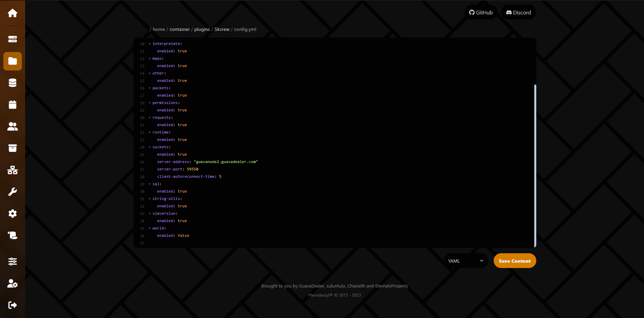Screen dimensions: 644x318
Task: Go to home in breadcrumb
Action: [159, 29]
